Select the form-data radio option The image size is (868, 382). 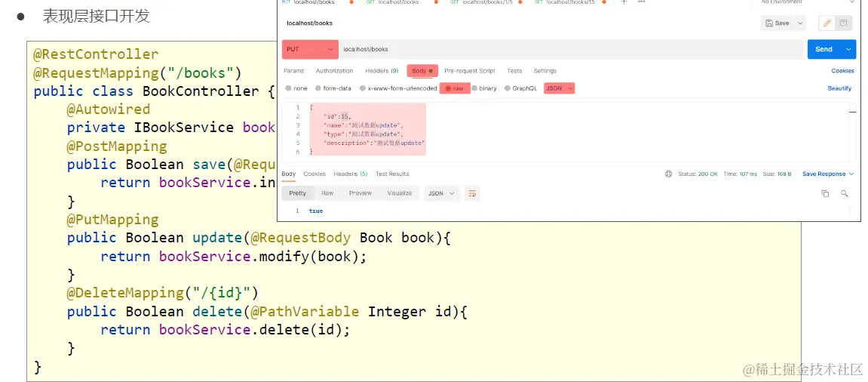[x=317, y=88]
